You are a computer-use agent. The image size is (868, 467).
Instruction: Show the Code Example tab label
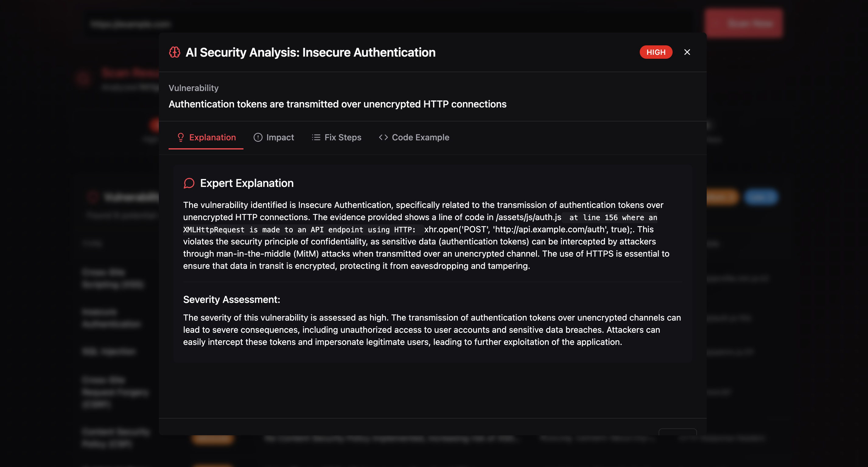click(x=420, y=138)
